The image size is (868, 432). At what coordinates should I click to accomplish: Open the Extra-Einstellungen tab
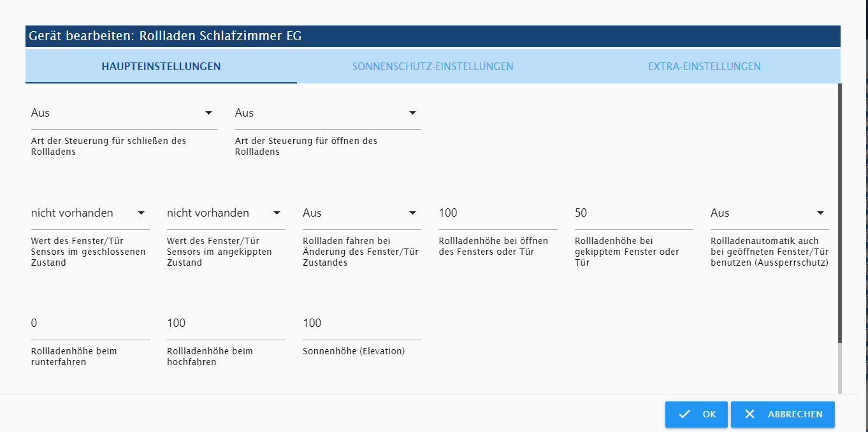coord(704,66)
